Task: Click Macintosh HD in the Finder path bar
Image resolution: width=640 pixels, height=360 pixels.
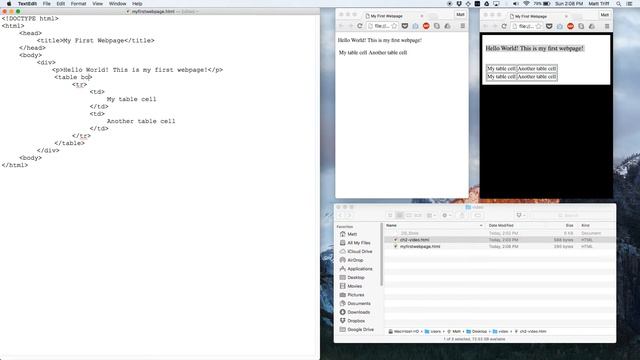Action: 404,331
